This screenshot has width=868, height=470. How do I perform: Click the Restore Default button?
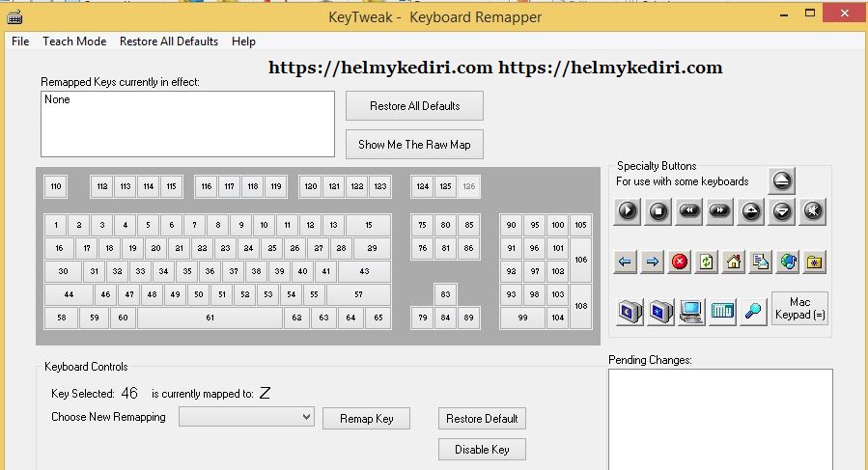pos(482,419)
